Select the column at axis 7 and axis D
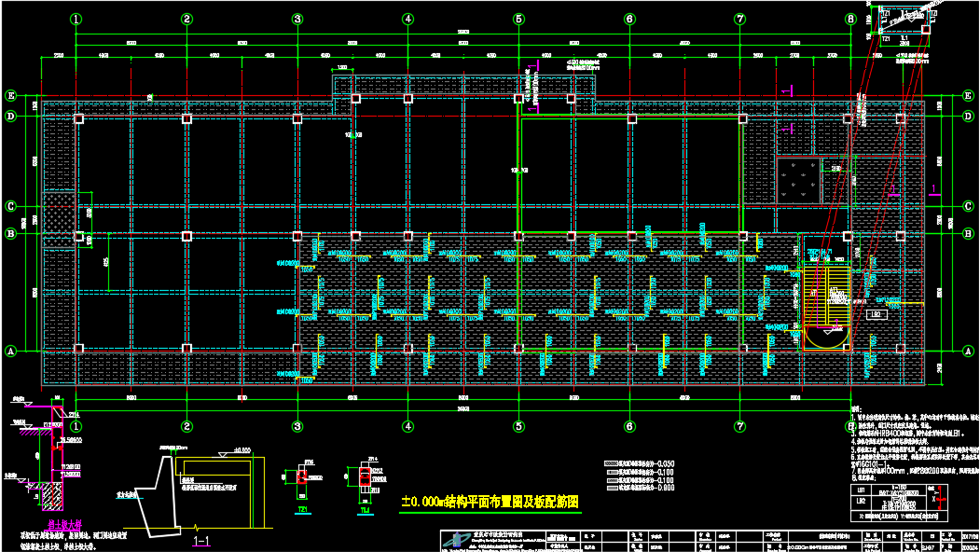 tap(742, 118)
